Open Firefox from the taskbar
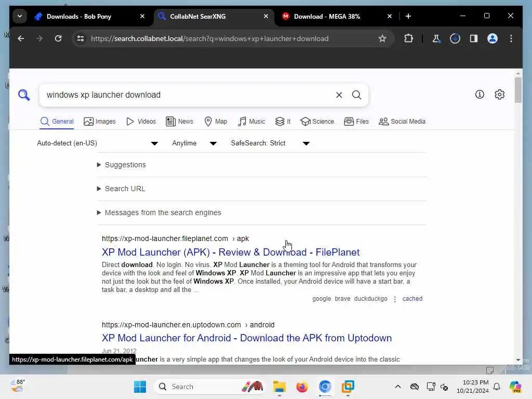Viewport: 532px width, 399px height. click(x=302, y=387)
